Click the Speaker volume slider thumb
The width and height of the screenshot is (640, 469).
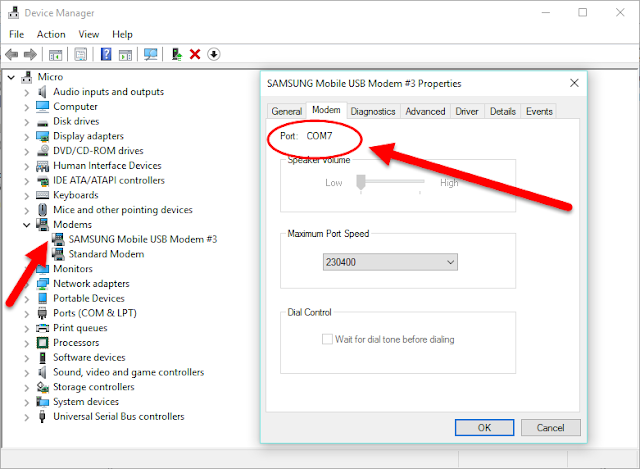point(360,182)
